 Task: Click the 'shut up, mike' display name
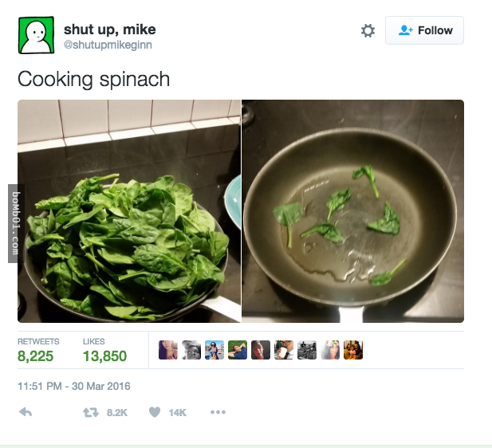110,29
